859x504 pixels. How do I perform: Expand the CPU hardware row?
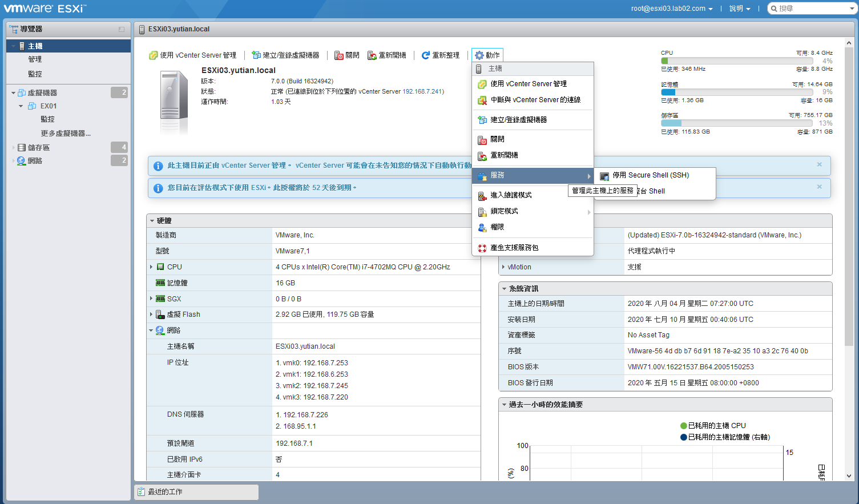pos(151,267)
